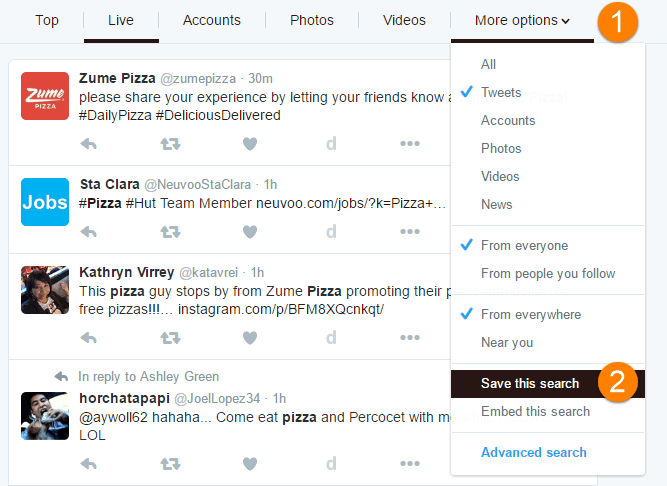The height and width of the screenshot is (486, 667).
Task: Open Zume Pizza profile avatar
Action: [x=45, y=97]
